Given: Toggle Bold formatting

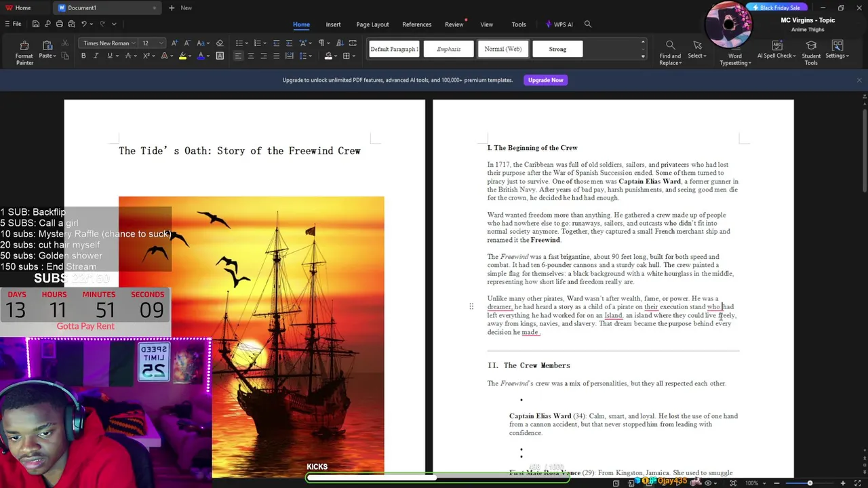Looking at the screenshot, I should [x=83, y=56].
